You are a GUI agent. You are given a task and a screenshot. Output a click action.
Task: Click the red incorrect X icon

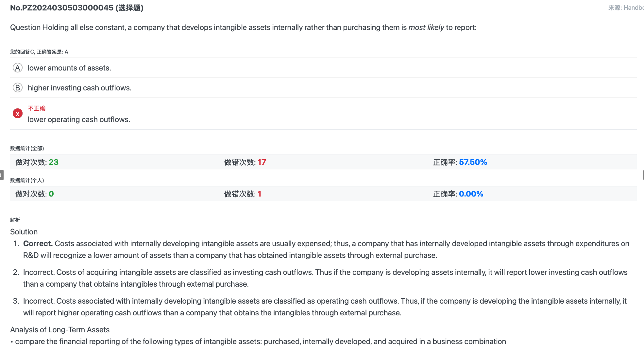pyautogui.click(x=17, y=114)
